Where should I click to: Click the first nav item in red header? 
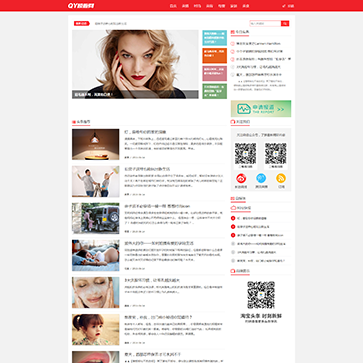pyautogui.click(x=173, y=6)
